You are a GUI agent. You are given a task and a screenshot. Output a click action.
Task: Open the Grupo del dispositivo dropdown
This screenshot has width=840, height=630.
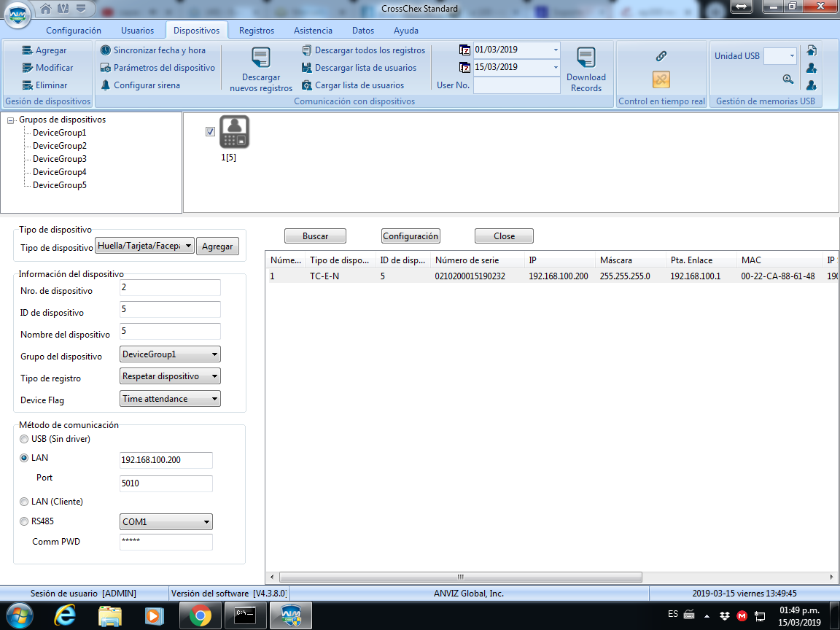pos(170,354)
